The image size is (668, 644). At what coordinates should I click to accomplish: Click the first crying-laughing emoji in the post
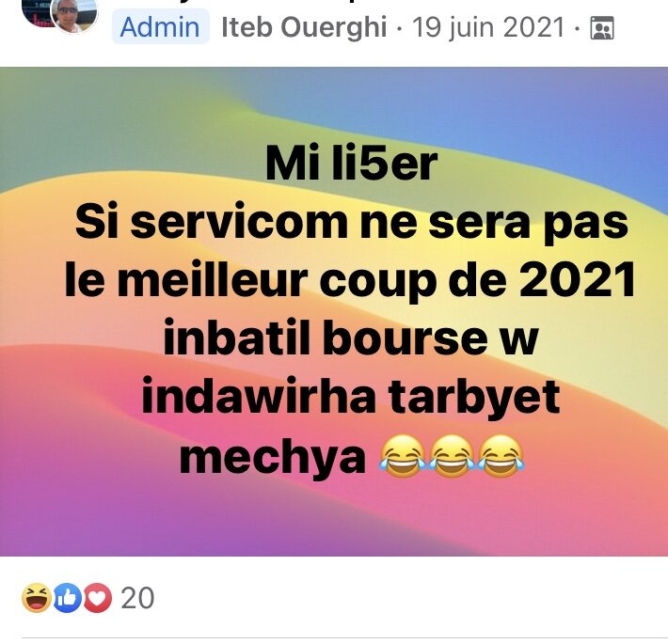[402, 455]
